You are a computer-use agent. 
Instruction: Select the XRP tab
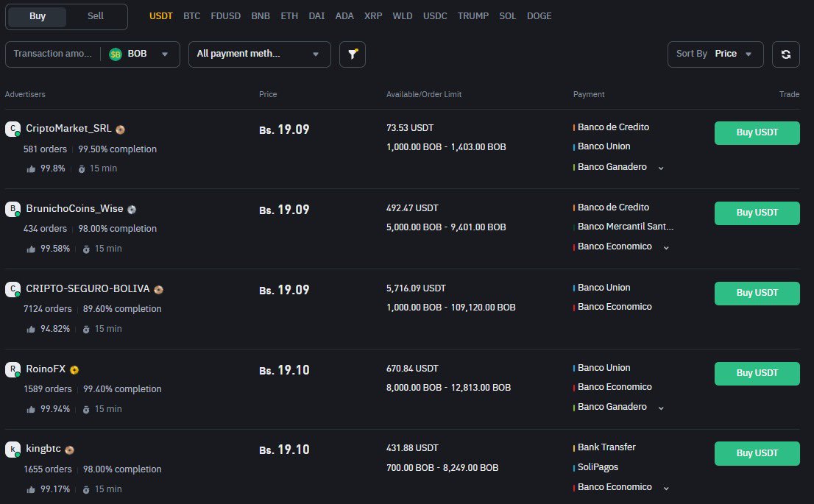click(373, 16)
